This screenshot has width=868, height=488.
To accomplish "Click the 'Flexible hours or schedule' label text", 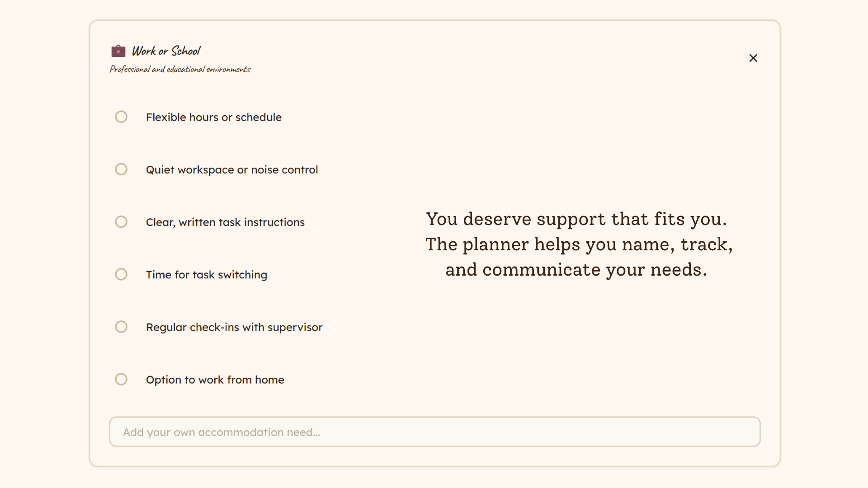I will 213,117.
